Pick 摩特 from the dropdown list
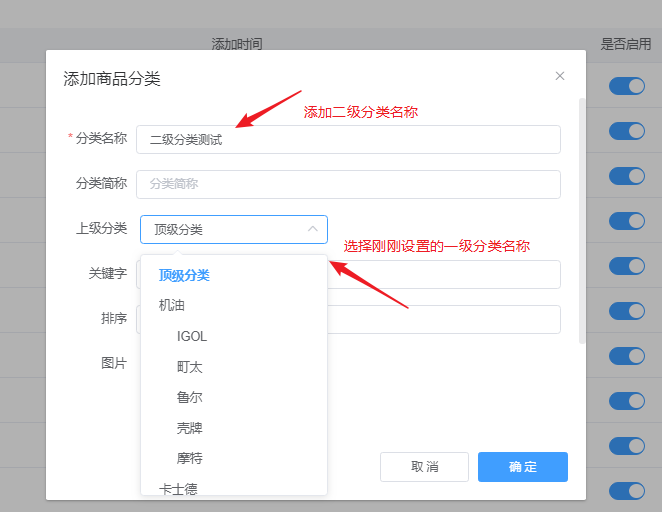Viewport: 662px width, 512px height. [190, 458]
